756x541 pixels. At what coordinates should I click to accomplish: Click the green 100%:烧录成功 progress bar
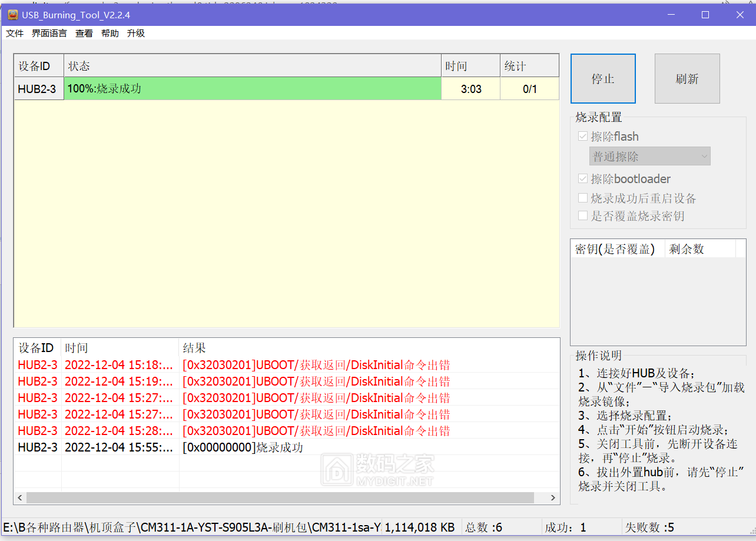point(253,89)
